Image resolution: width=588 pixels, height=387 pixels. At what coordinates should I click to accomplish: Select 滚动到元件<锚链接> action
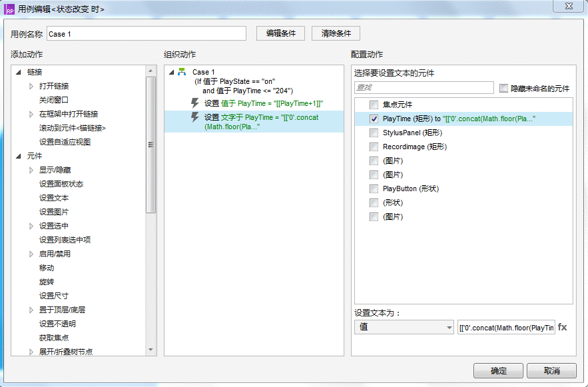73,129
